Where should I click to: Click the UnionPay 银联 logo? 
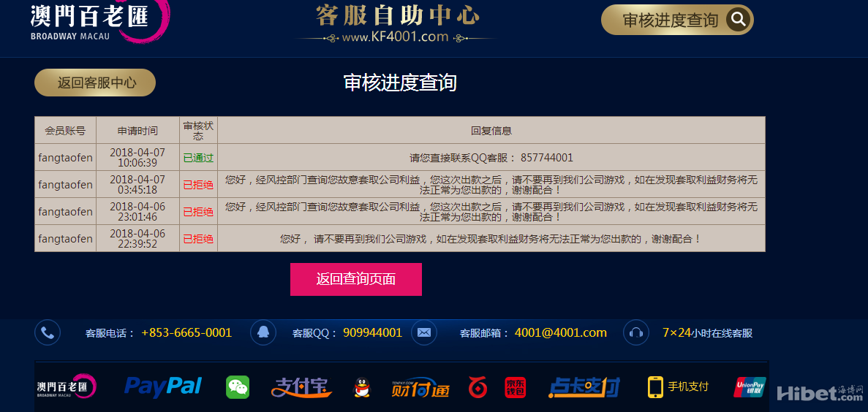[x=749, y=387]
